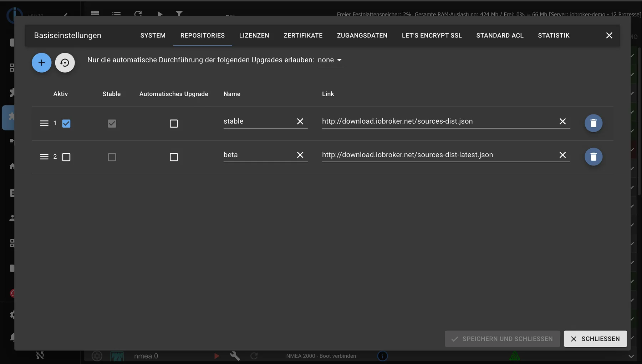Enable Automatisches Upgrade for beta repository

[174, 157]
